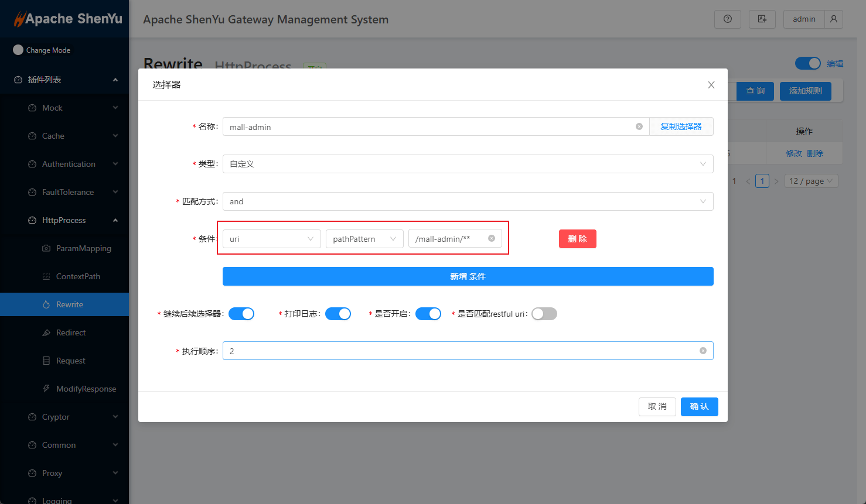Clear the /mall-admin/** value with its clear icon
This screenshot has height=504, width=866.
click(x=492, y=238)
